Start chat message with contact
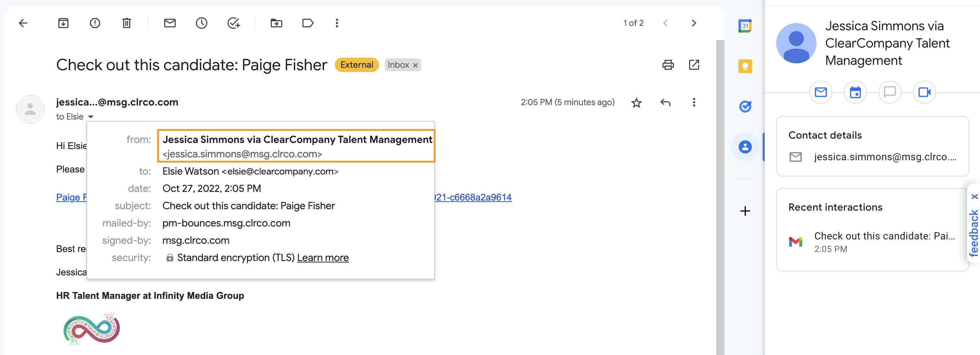This screenshot has width=980, height=355. tap(890, 93)
